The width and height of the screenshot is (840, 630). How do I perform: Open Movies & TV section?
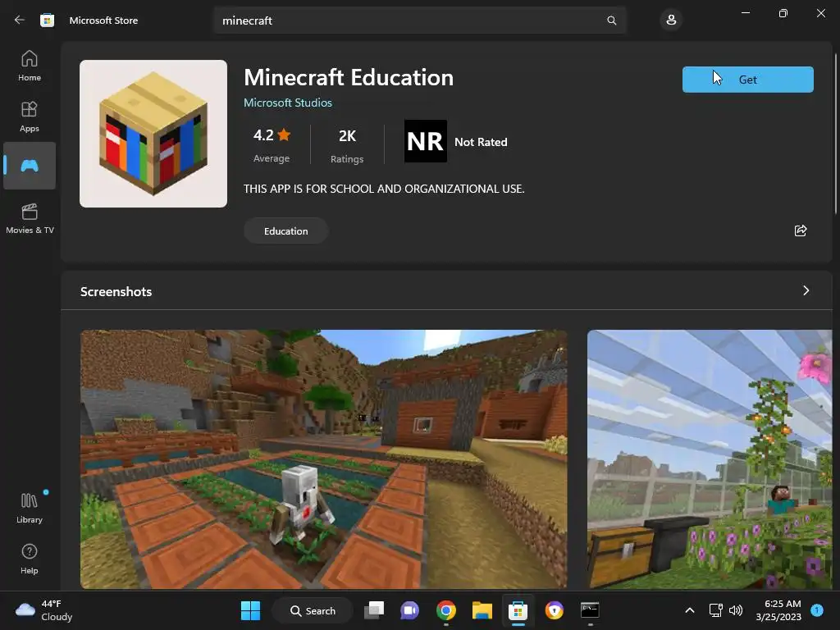(x=30, y=218)
